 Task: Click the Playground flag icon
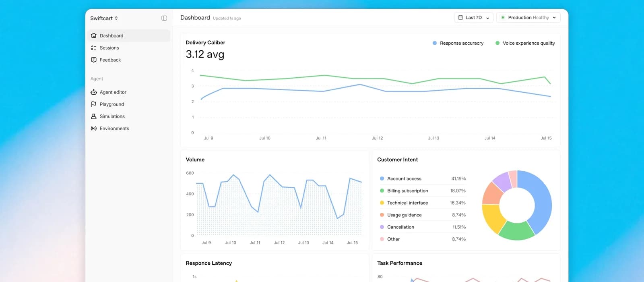(94, 104)
